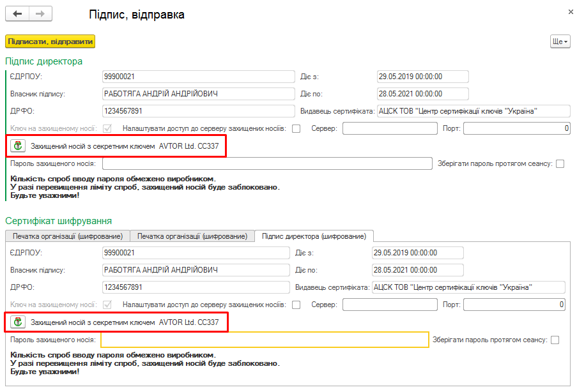Viewport: 577px width, 392px height.
Task: Open 'Підпис директора (шифрование)' tab
Action: click(314, 236)
